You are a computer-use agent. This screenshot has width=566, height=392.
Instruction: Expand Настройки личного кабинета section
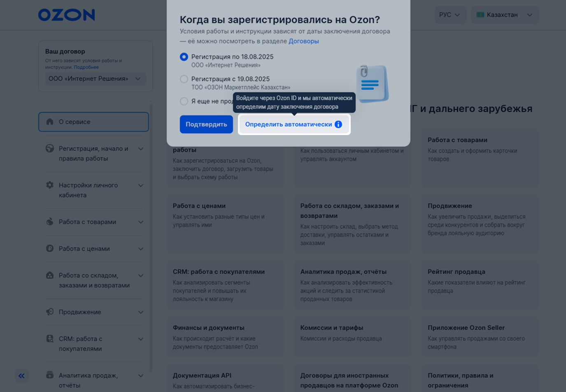[x=141, y=185]
